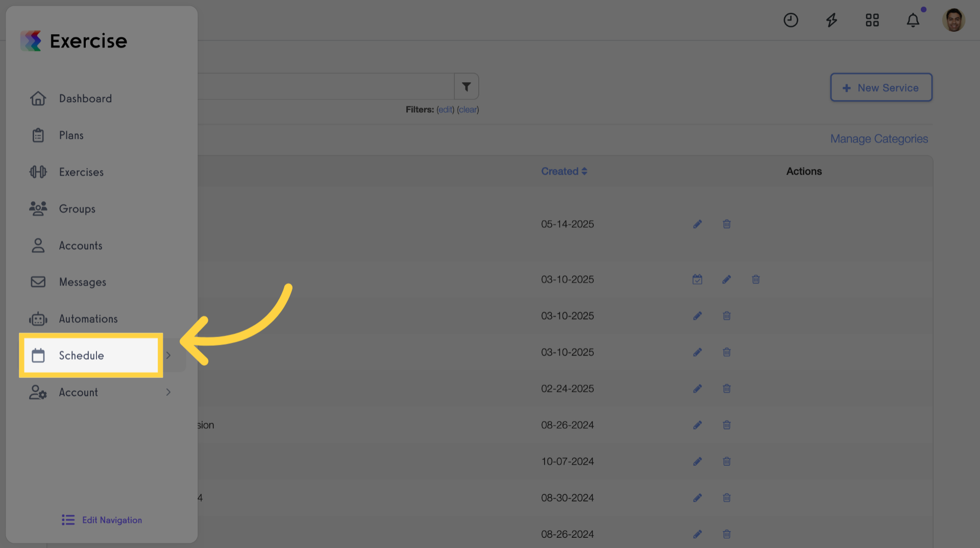Edit the service created 10-07-2024

(x=697, y=462)
